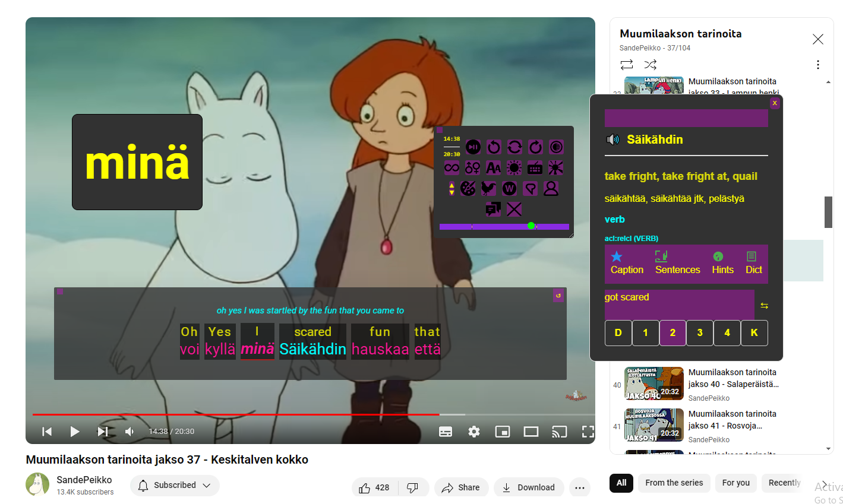Click the subtitle word 'hauskaa'
The image size is (843, 504).
380,349
